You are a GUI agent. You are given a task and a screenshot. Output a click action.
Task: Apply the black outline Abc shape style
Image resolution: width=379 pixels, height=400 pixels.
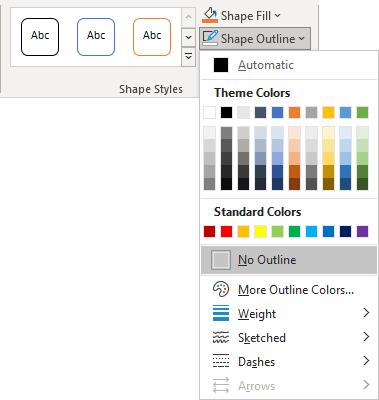click(40, 37)
